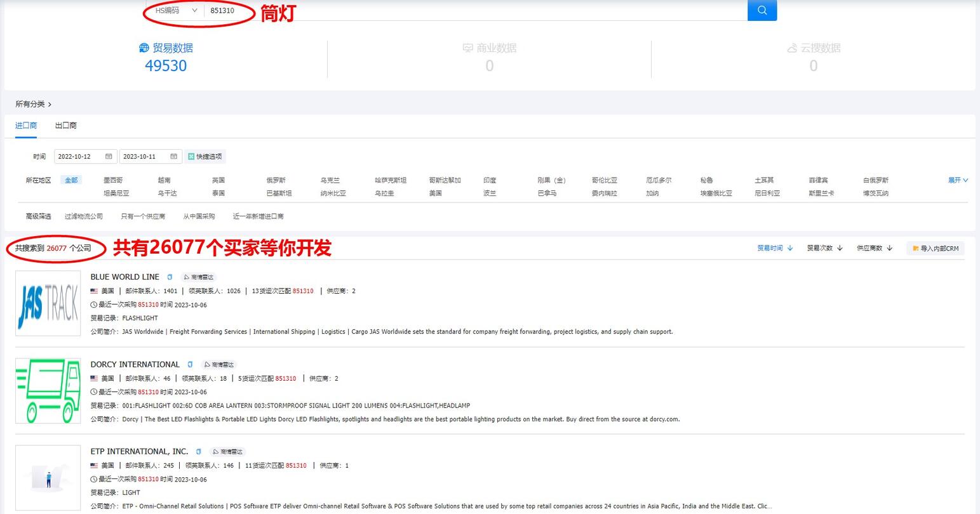
Task: Open BLUE WORLD LINE company name
Action: [125, 277]
